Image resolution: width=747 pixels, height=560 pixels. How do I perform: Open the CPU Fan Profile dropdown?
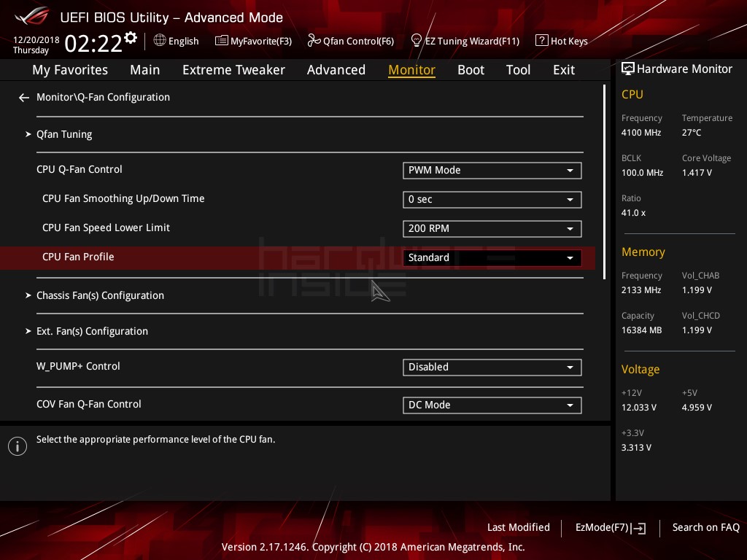(x=492, y=257)
